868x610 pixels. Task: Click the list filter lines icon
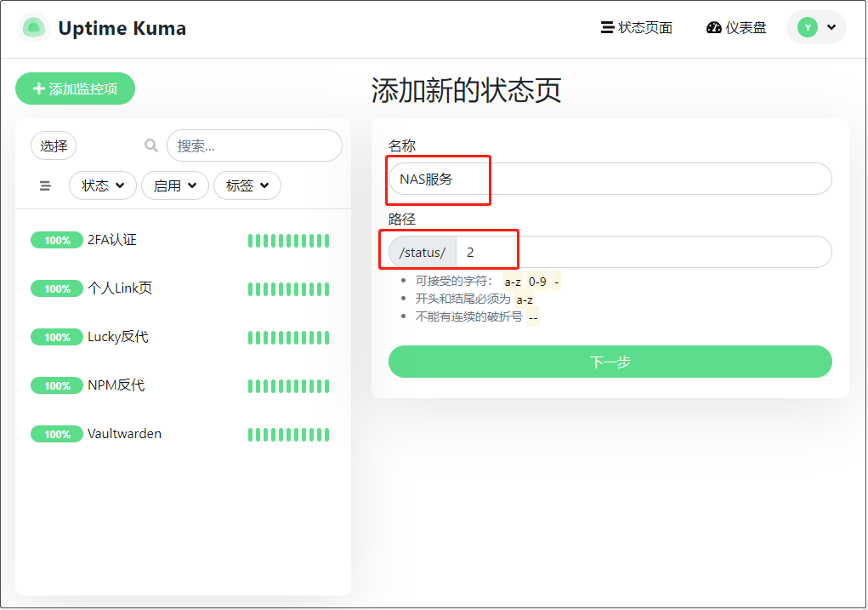[x=45, y=185]
